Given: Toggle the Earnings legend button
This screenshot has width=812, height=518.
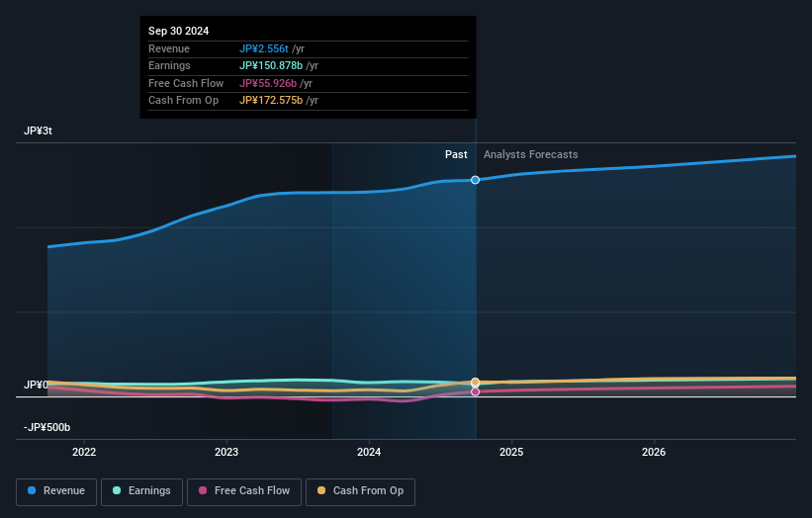Looking at the screenshot, I should tap(141, 491).
